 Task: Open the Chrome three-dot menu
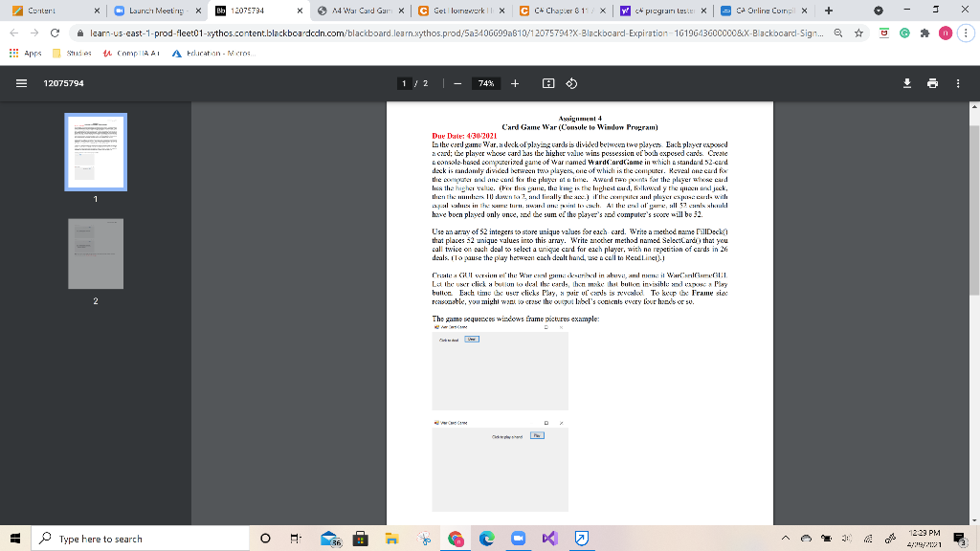[x=966, y=33]
